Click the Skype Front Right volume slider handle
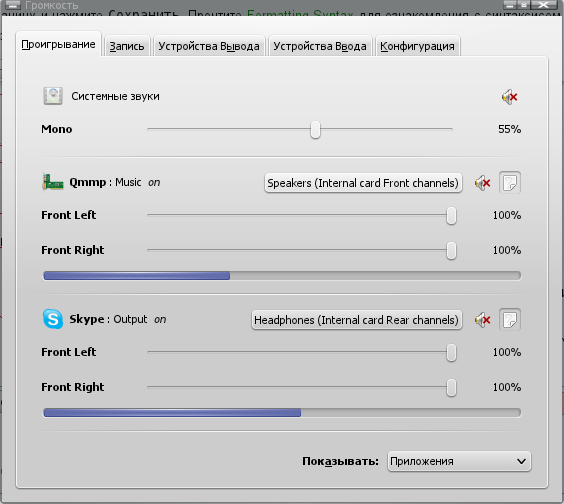The height and width of the screenshot is (504, 564). (451, 387)
